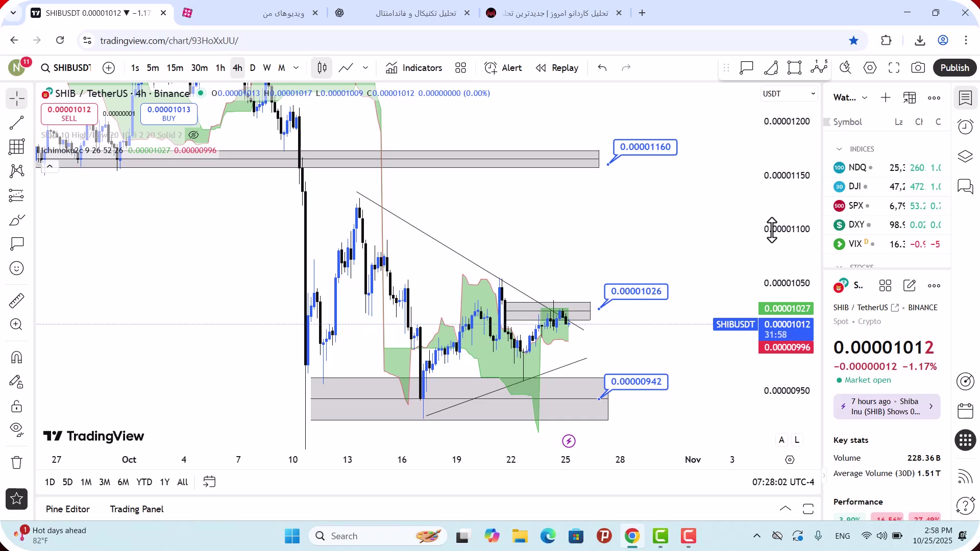
Task: Open chart settings hexagon icon
Action: pyautogui.click(x=870, y=68)
